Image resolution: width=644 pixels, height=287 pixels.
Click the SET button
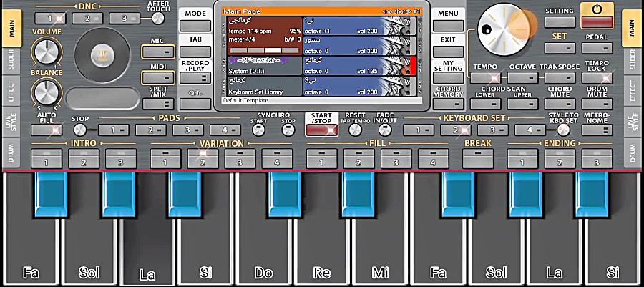[560, 48]
